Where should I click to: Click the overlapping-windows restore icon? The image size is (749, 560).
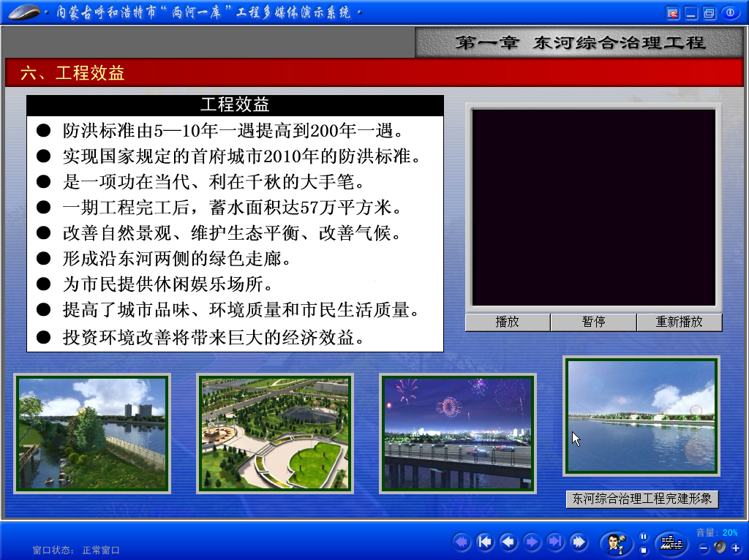click(x=710, y=13)
